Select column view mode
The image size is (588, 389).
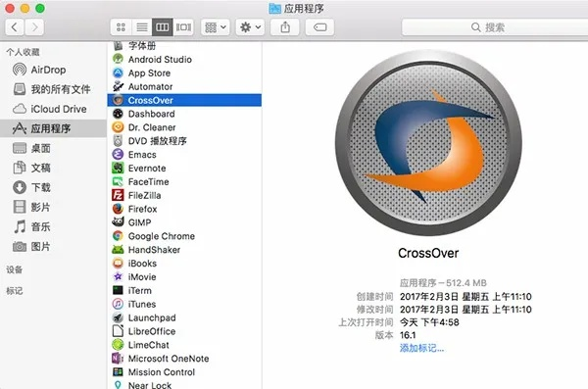pos(163,27)
